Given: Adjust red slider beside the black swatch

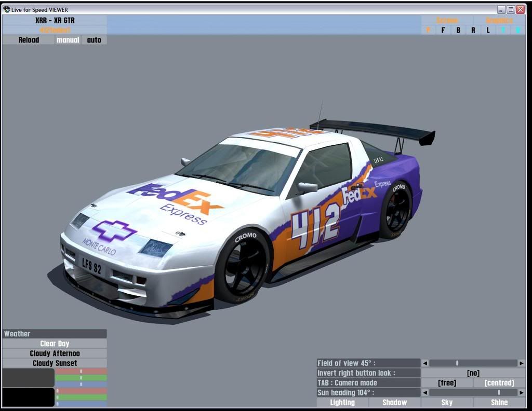Looking at the screenshot, I should pos(81,391).
